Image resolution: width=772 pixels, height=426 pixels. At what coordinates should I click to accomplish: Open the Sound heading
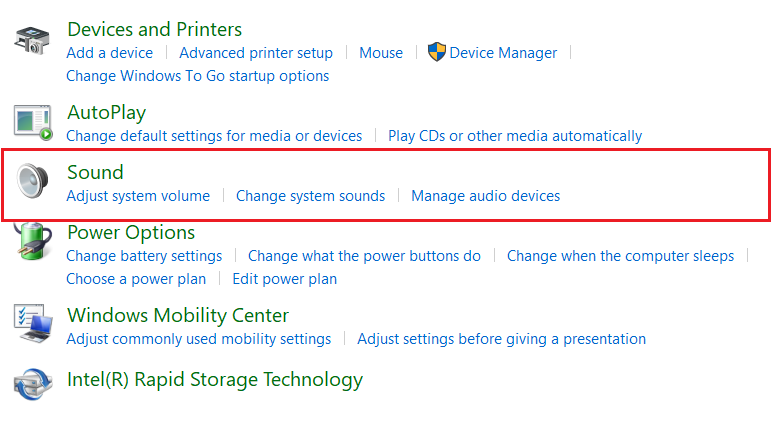tap(95, 172)
